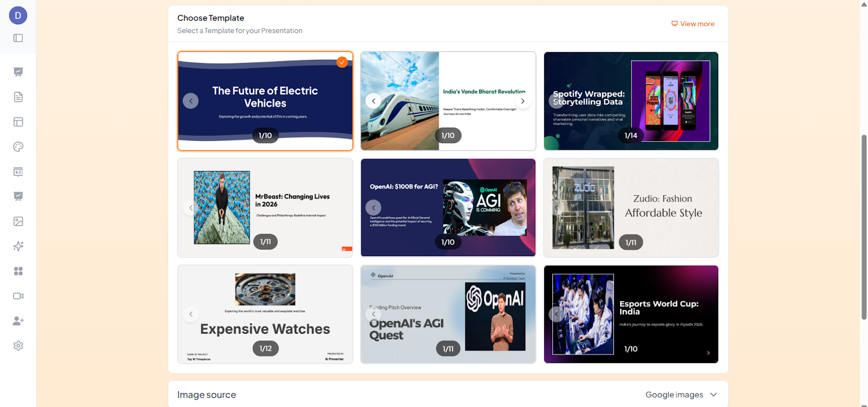Uncheck the selected mark on Electric Vehicles template
The image size is (868, 407).
tap(342, 62)
